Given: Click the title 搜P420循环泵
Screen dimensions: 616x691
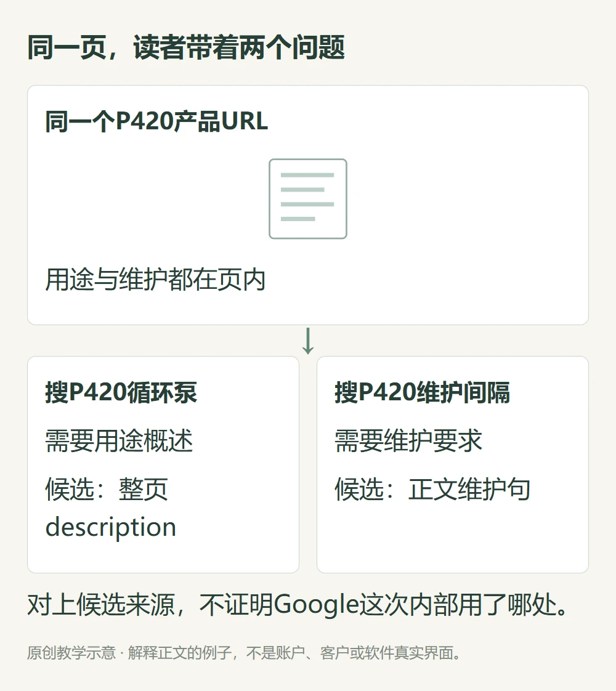Looking at the screenshot, I should tap(121, 392).
